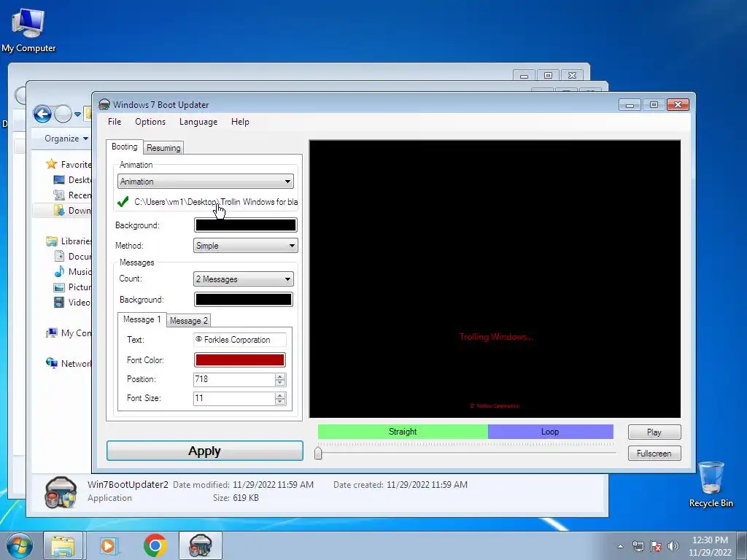The width and height of the screenshot is (747, 560).
Task: Open My Computer desktop icon
Action: pos(28,29)
